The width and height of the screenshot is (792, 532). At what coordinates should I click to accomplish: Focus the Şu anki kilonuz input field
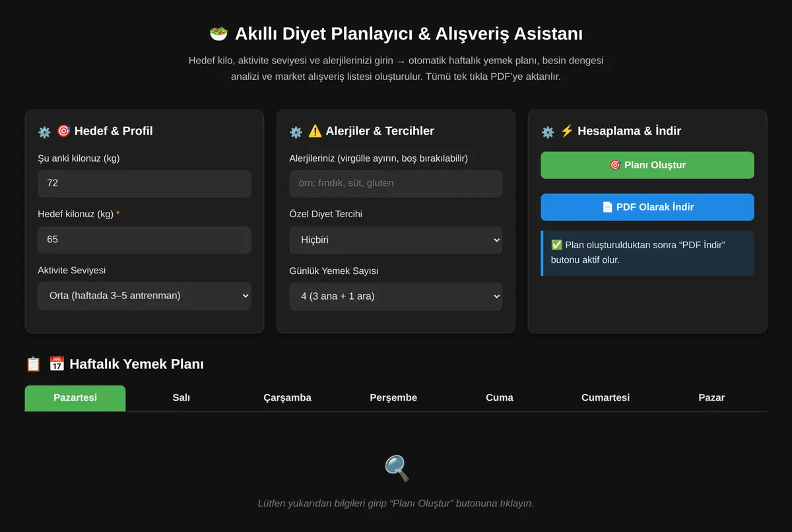[145, 183]
